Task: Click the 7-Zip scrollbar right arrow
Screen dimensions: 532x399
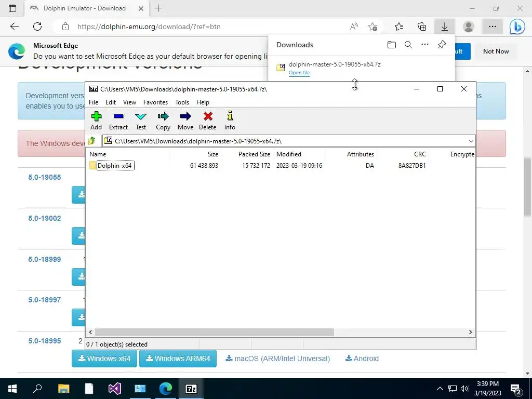Action: [471, 332]
